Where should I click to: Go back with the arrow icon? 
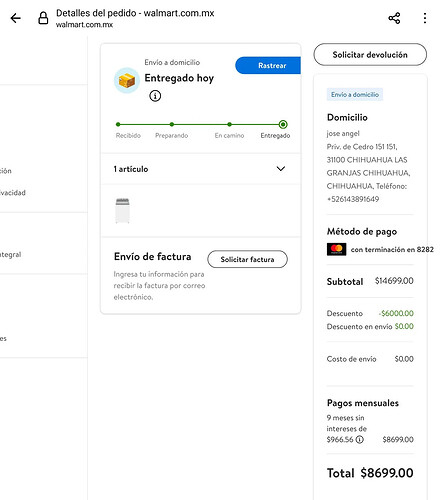[x=15, y=18]
